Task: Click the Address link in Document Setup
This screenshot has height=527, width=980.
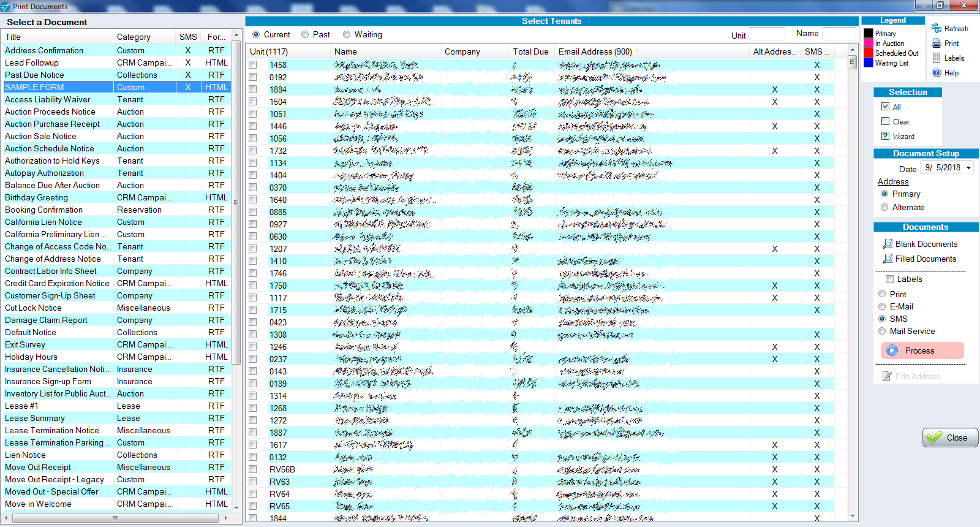Action: [x=893, y=181]
